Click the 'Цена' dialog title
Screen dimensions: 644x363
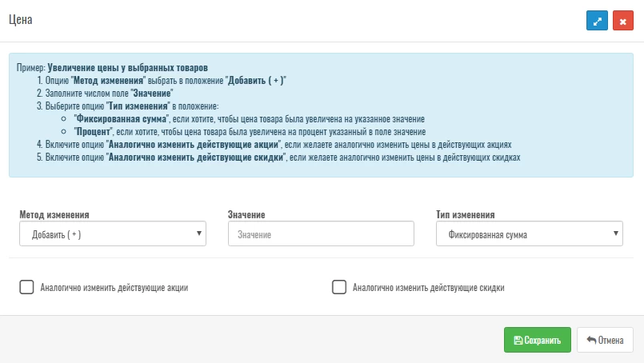click(x=20, y=20)
